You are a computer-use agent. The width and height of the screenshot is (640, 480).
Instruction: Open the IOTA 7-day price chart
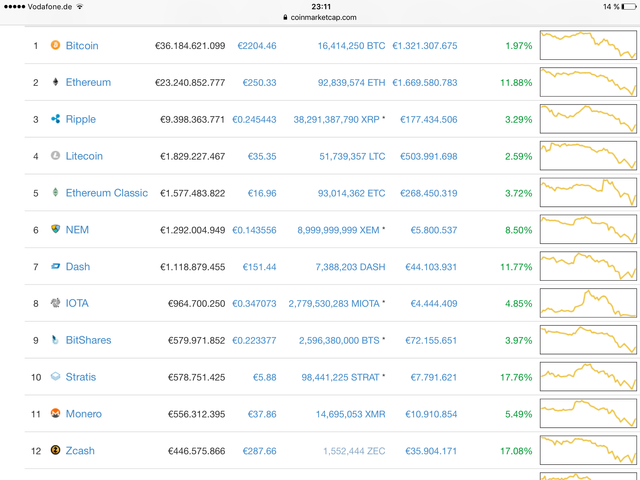(588, 303)
